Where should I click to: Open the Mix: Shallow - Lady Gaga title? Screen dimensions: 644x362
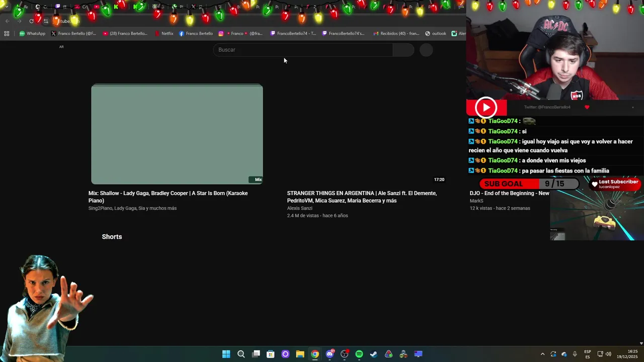point(168,197)
